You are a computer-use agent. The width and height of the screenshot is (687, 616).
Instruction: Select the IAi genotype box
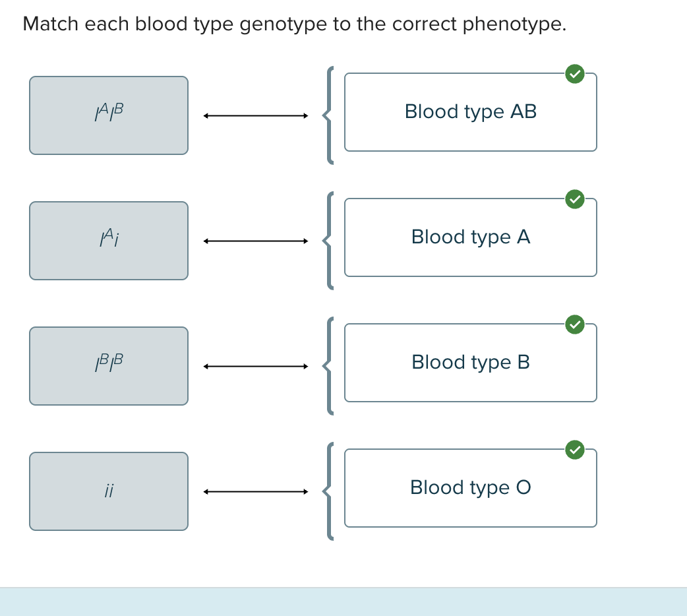point(109,241)
